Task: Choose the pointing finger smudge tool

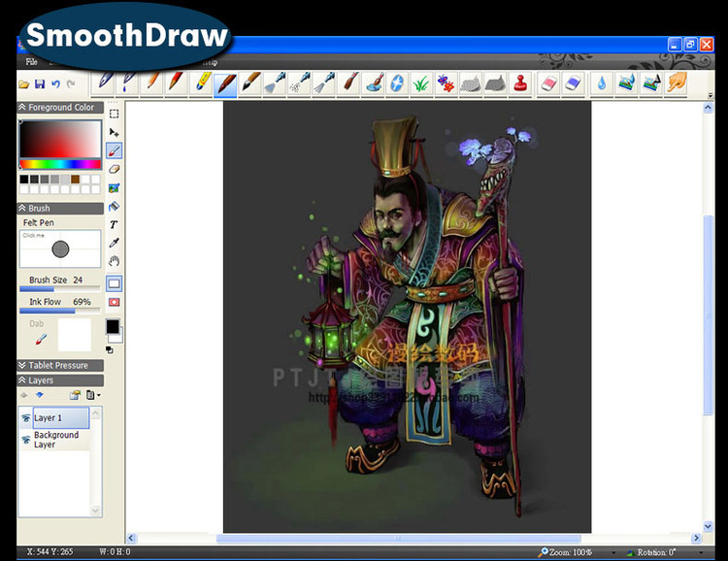Action: click(x=677, y=83)
